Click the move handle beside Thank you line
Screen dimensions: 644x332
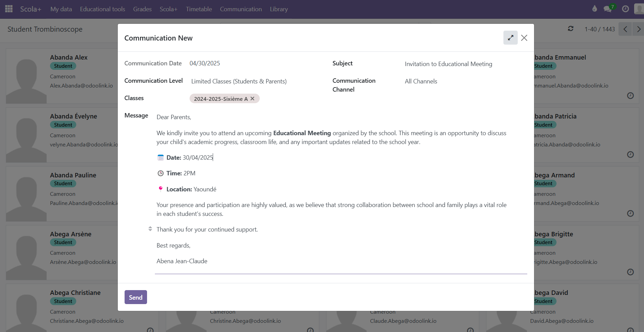(x=150, y=229)
